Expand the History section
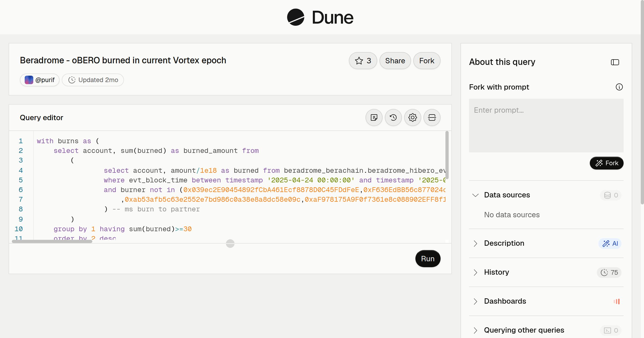Image resolution: width=644 pixels, height=338 pixels. pyautogui.click(x=475, y=272)
